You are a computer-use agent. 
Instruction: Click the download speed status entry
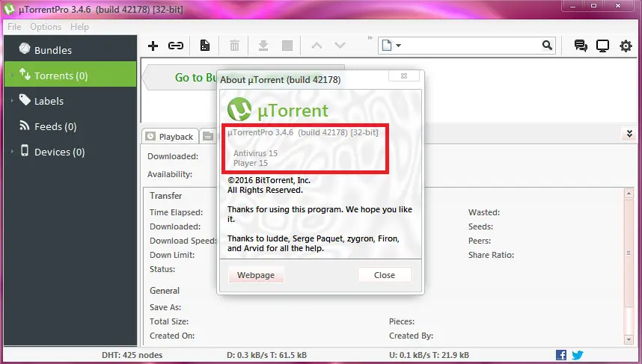(266, 355)
